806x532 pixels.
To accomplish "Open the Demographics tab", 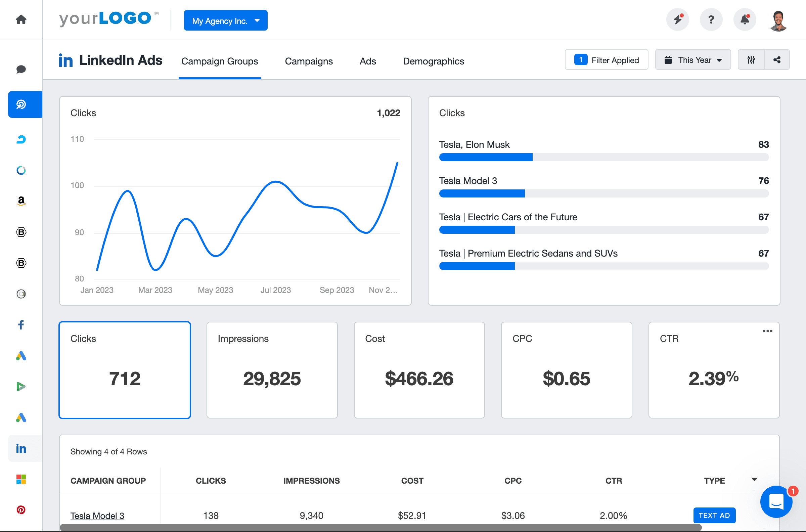I will 433,61.
